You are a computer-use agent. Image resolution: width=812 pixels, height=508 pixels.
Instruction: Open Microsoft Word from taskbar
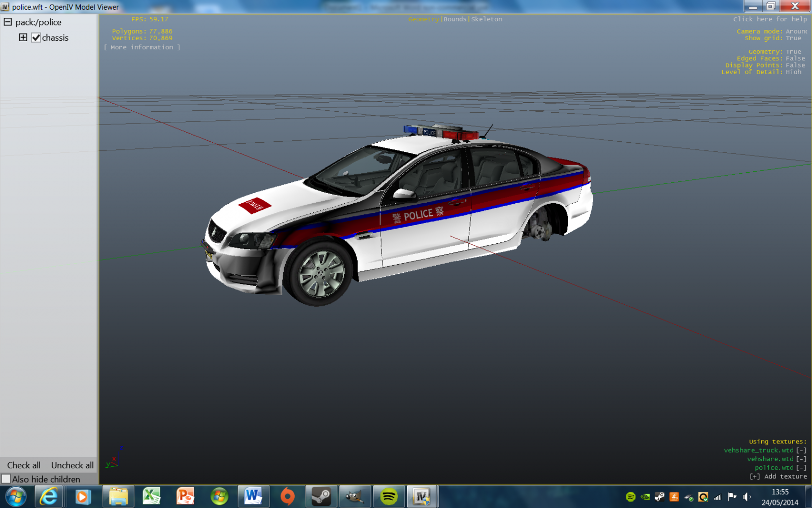253,496
